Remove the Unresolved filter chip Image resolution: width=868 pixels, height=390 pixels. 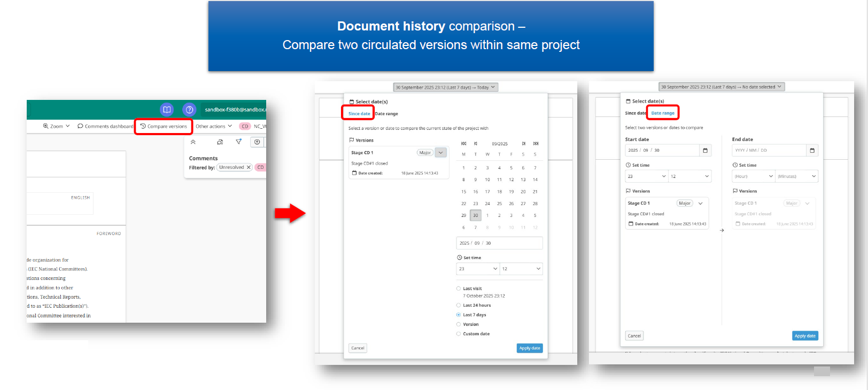(249, 167)
